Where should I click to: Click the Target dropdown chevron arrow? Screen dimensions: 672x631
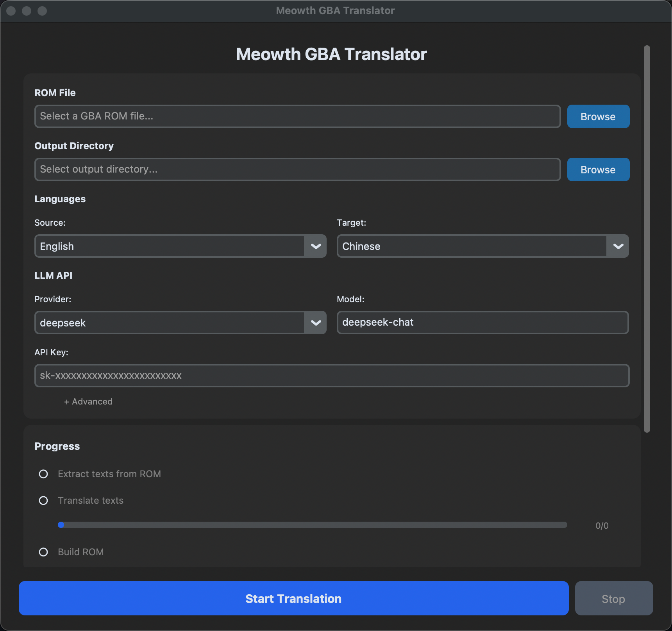click(618, 246)
